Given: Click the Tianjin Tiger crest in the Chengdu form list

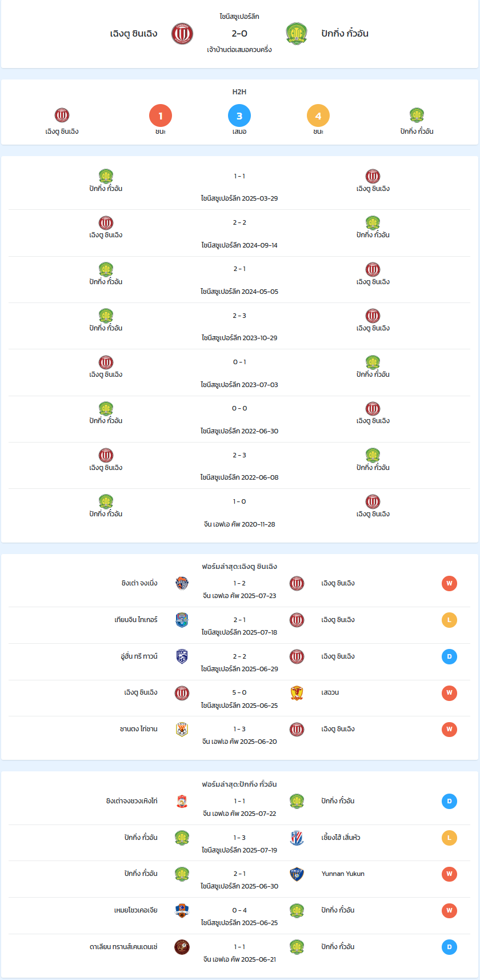Looking at the screenshot, I should (182, 620).
